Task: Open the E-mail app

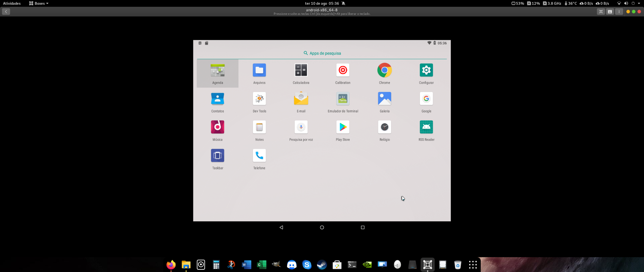Action: click(x=301, y=102)
